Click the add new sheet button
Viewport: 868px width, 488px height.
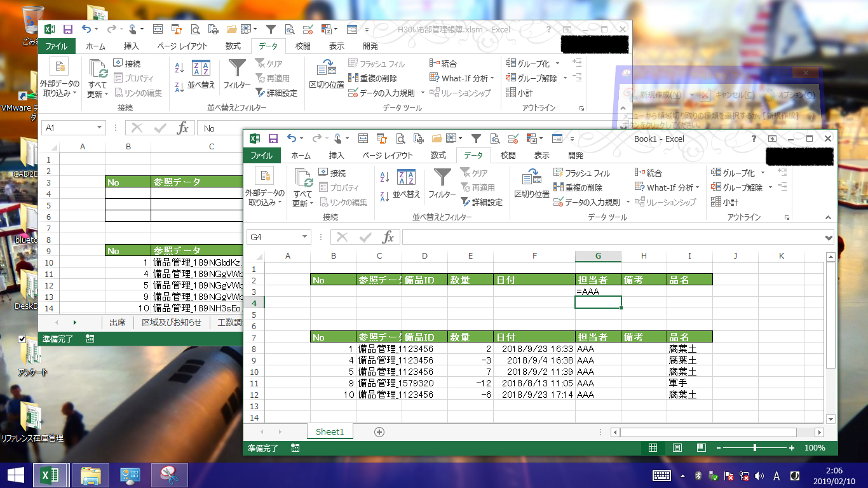pyautogui.click(x=379, y=431)
